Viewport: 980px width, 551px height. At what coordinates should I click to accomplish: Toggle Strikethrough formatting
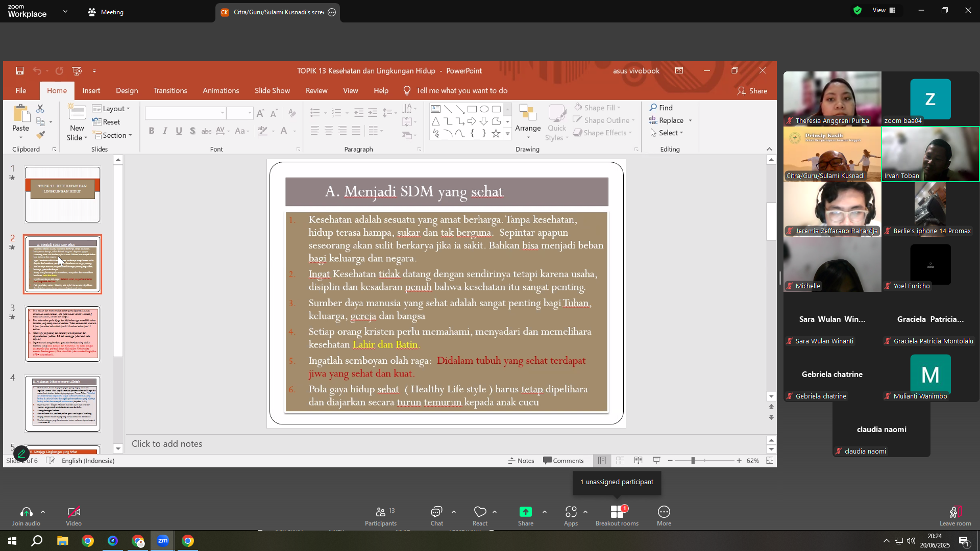pyautogui.click(x=206, y=131)
